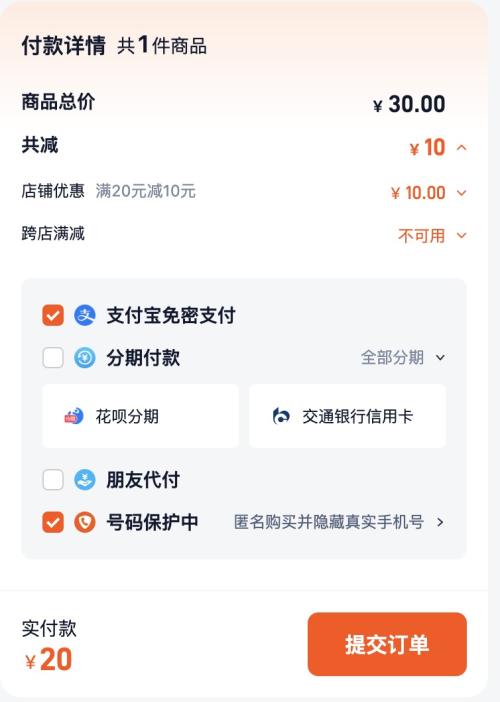Click the installment payment yuan icon
This screenshot has width=500, height=702.
85,358
